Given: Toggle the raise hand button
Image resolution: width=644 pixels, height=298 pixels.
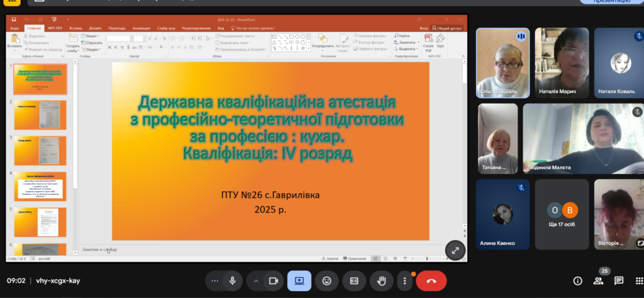Looking at the screenshot, I should coord(380,280).
